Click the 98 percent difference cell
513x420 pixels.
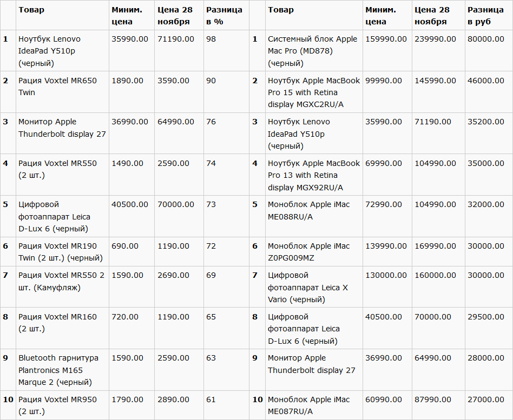pos(226,51)
